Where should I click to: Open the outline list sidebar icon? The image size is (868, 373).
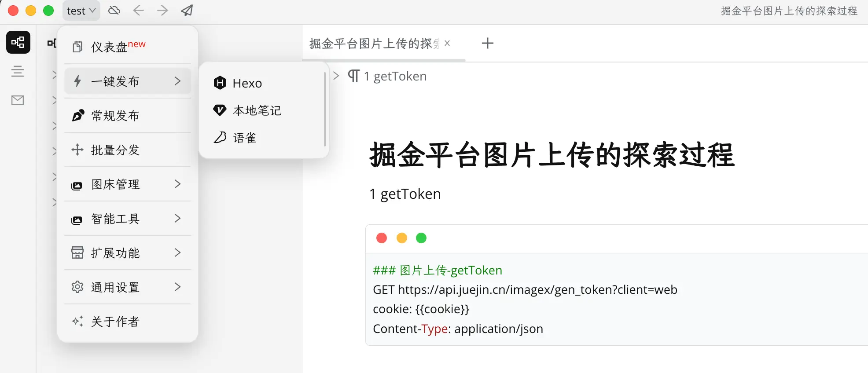pos(18,71)
